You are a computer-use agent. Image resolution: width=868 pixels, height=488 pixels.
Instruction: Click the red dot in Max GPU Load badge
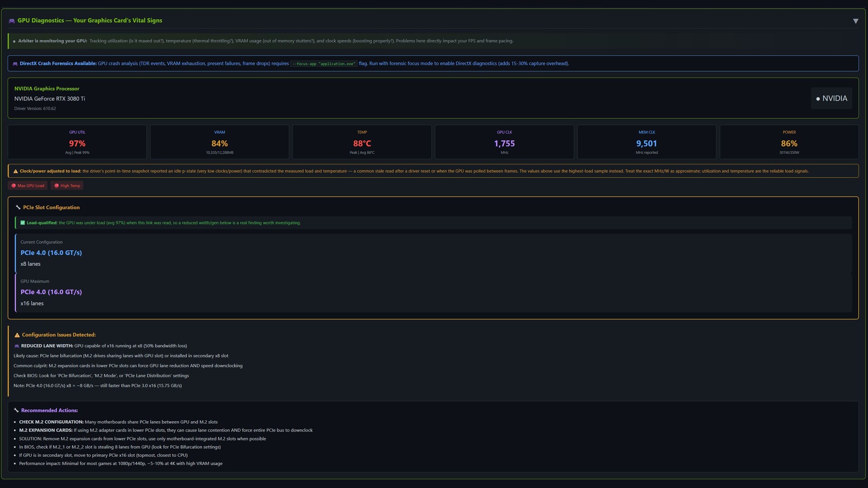(x=14, y=186)
